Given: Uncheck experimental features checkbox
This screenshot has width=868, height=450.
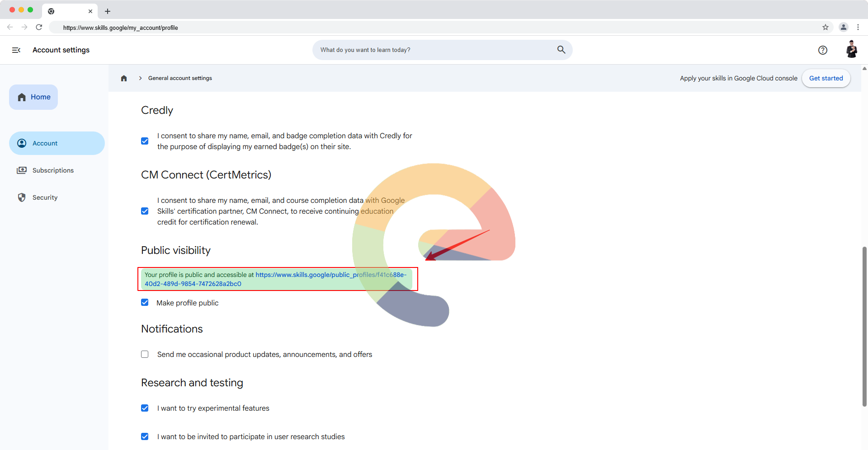Looking at the screenshot, I should click(145, 408).
